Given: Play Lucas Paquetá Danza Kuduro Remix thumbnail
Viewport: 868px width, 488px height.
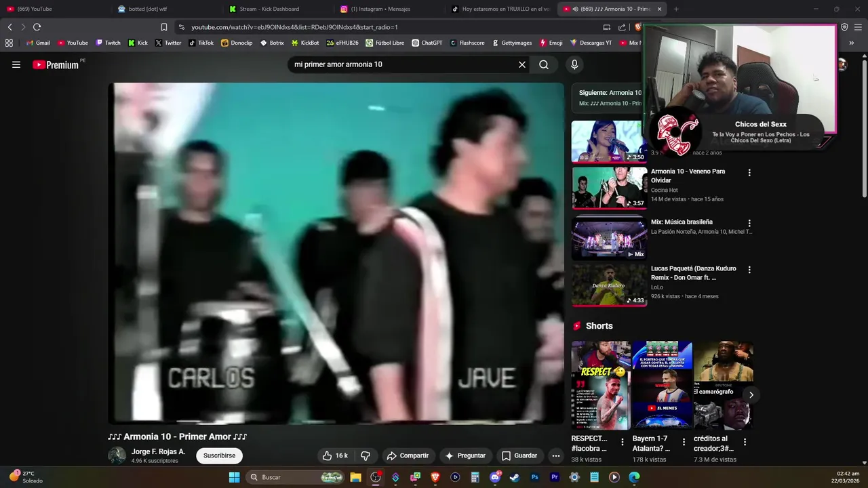Looking at the screenshot, I should coord(609,285).
